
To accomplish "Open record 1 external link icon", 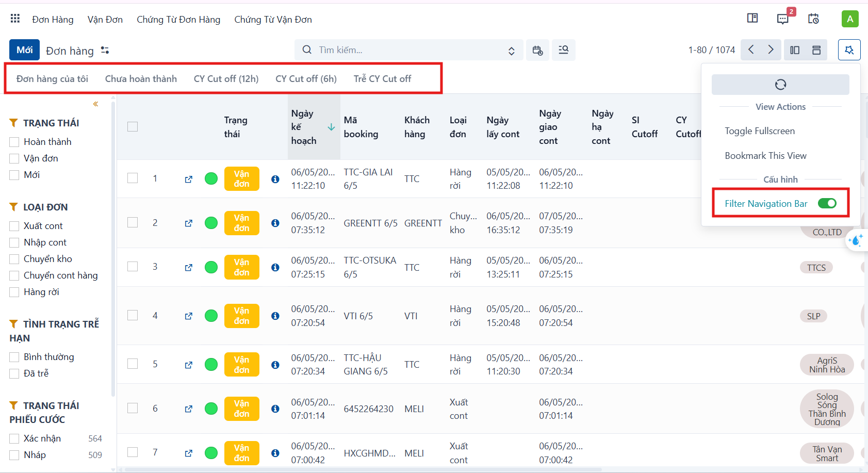I will [x=189, y=179].
